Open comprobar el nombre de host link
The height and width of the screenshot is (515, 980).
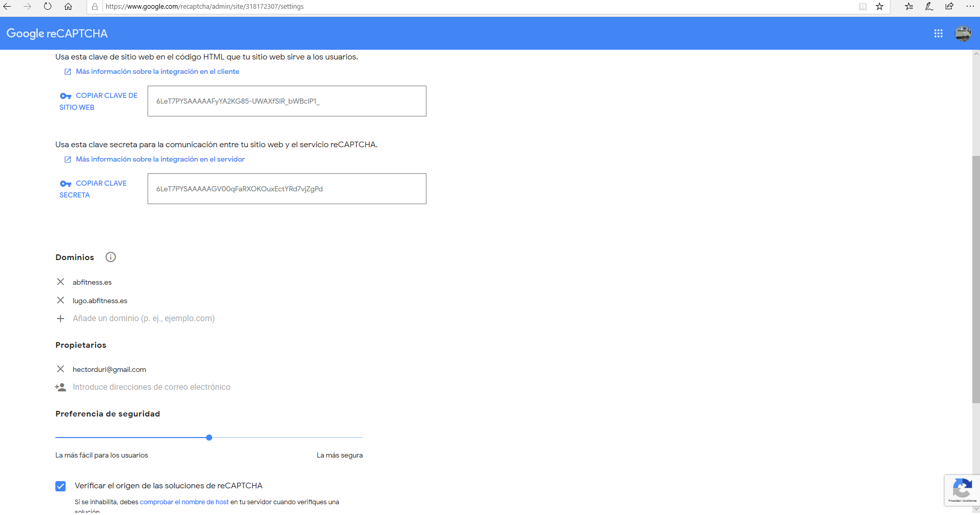[184, 502]
